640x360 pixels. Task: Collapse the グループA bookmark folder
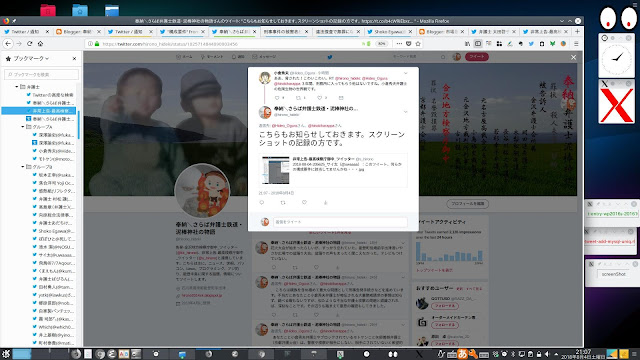[22, 127]
